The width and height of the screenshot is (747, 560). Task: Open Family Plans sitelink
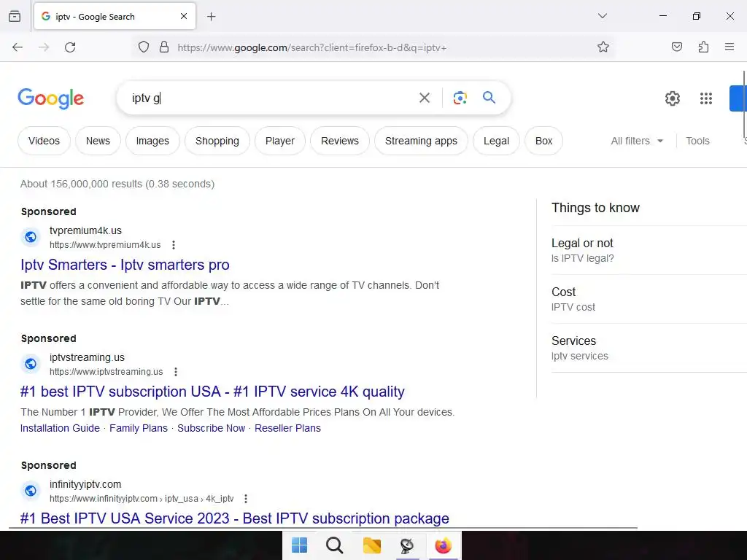(x=139, y=428)
